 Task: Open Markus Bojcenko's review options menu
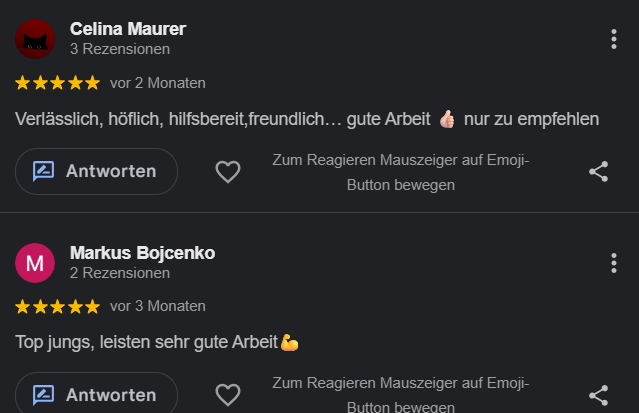click(613, 263)
